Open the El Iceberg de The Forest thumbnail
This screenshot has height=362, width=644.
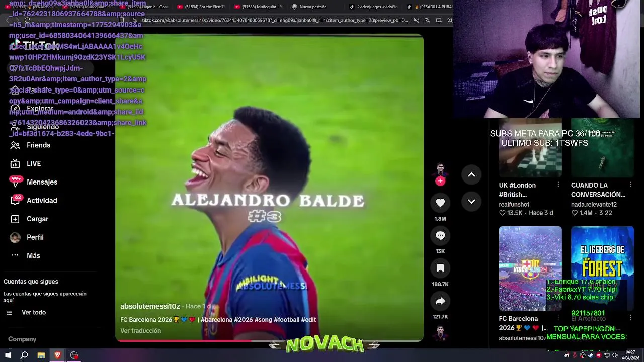click(602, 268)
